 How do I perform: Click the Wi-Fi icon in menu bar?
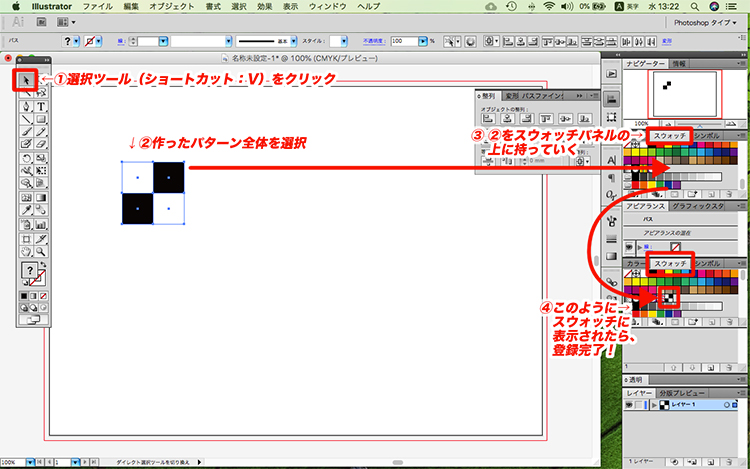click(x=549, y=7)
